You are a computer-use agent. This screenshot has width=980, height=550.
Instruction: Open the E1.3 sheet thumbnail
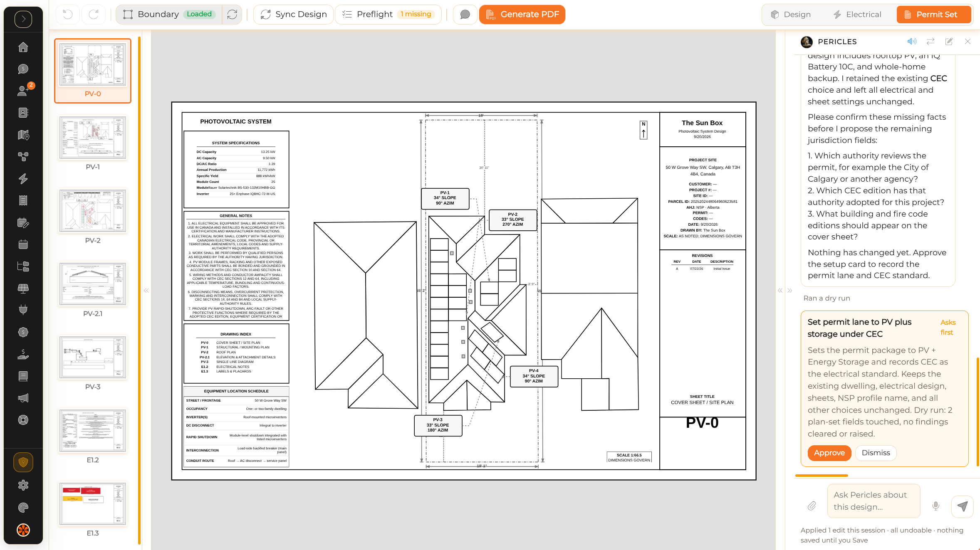pyautogui.click(x=93, y=510)
